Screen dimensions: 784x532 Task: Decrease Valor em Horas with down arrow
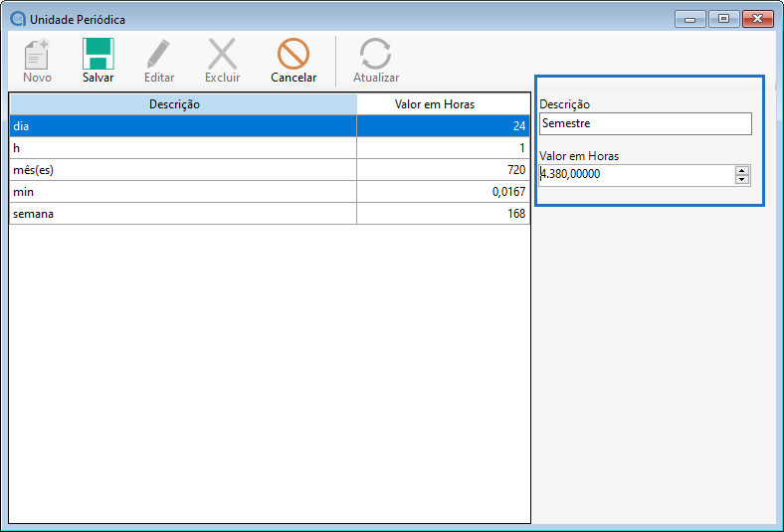click(741, 179)
